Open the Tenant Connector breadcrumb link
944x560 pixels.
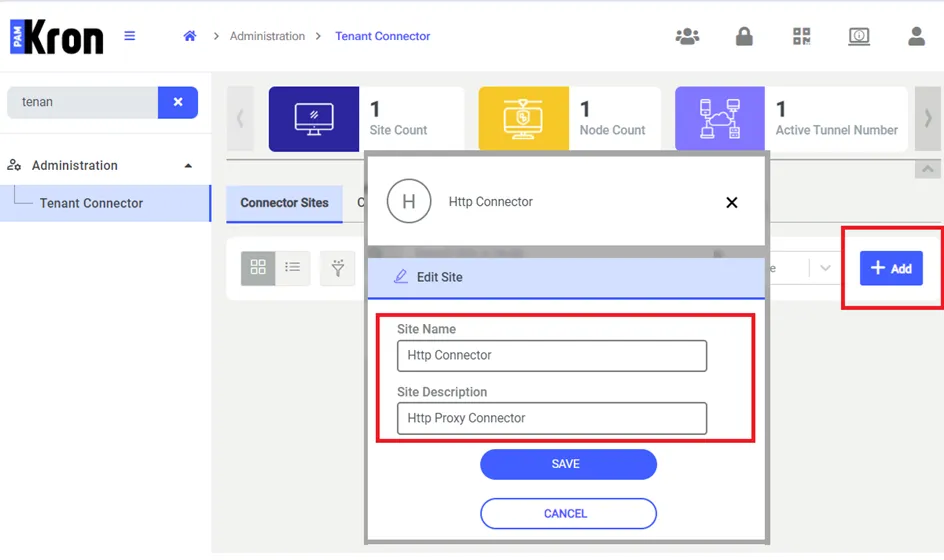(382, 36)
